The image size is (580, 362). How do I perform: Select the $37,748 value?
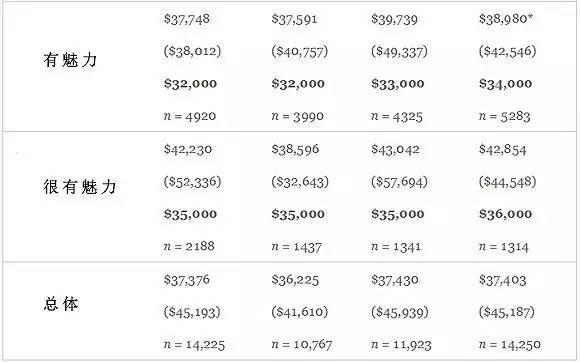[187, 19]
